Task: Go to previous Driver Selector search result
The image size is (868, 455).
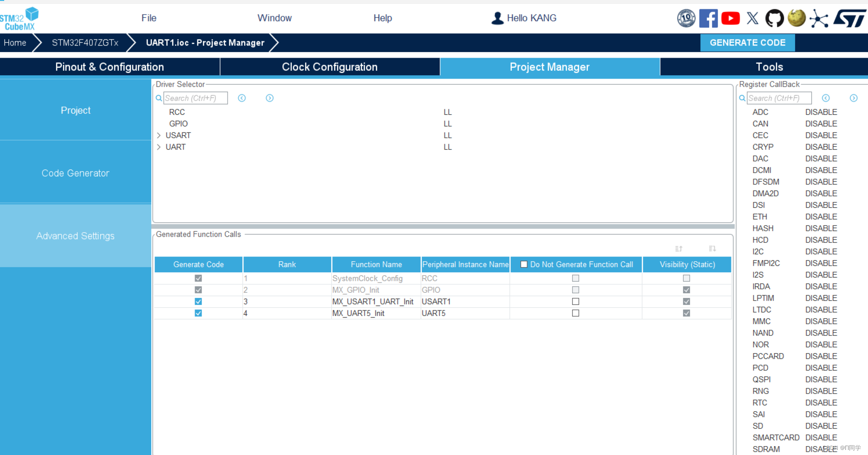Action: [242, 98]
